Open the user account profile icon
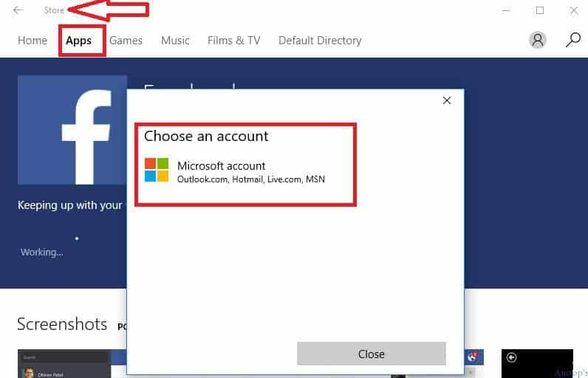The height and width of the screenshot is (378, 588). tap(539, 41)
